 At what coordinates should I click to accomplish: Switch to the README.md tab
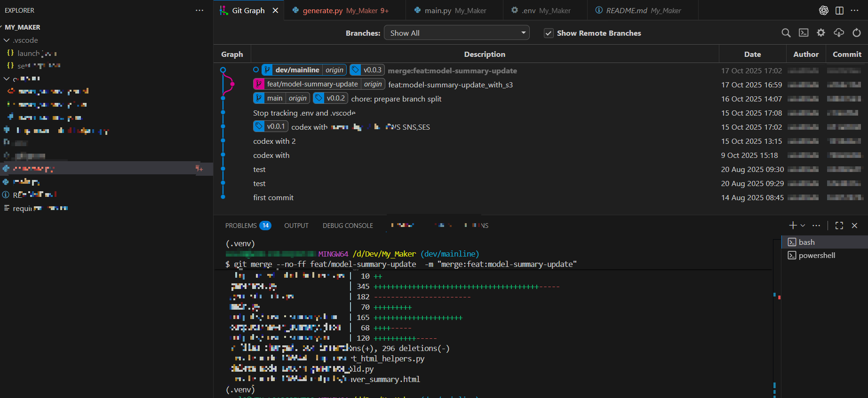coord(643,10)
